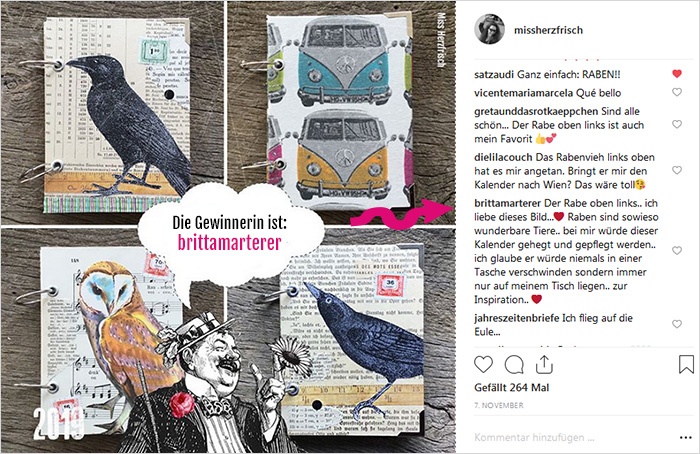This screenshot has width=700, height=454.
Task: Save the post with the bookmark icon
Action: (686, 364)
